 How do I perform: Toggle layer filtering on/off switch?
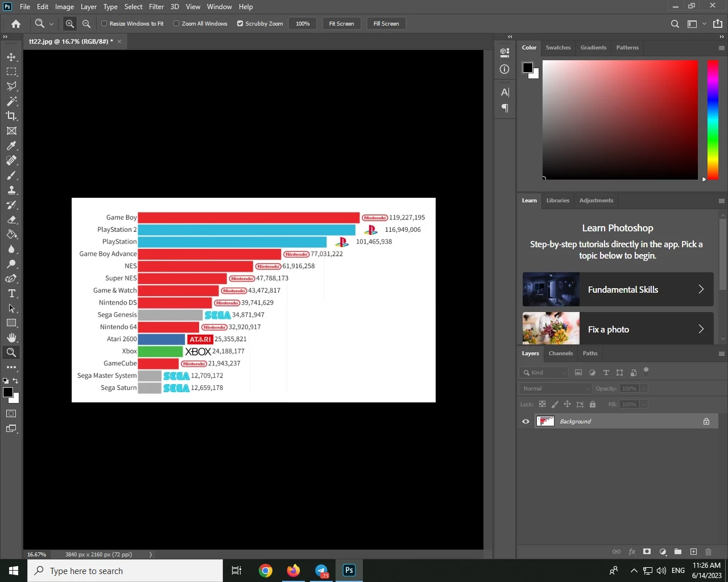click(646, 371)
